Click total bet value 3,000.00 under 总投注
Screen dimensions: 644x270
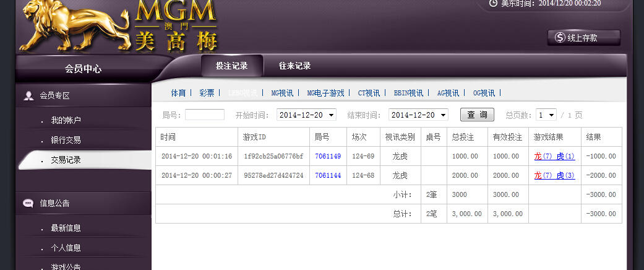(466, 214)
